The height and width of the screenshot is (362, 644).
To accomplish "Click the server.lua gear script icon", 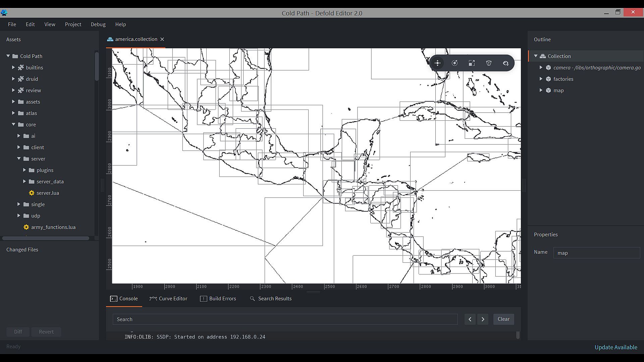I will (x=32, y=193).
